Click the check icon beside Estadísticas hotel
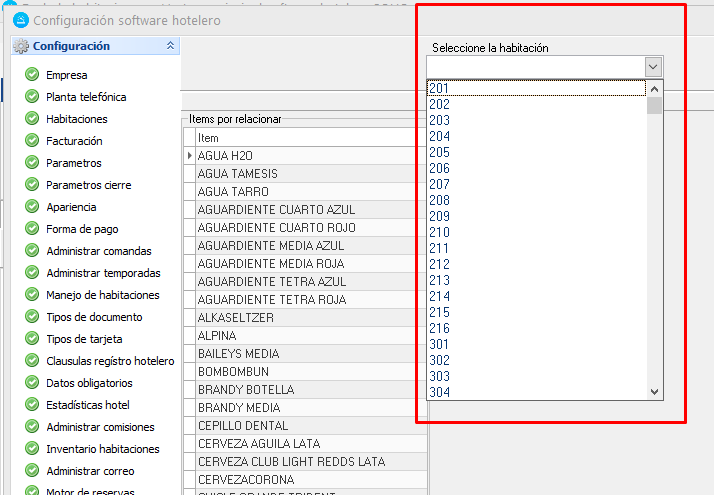This screenshot has width=714, height=495. point(32,405)
